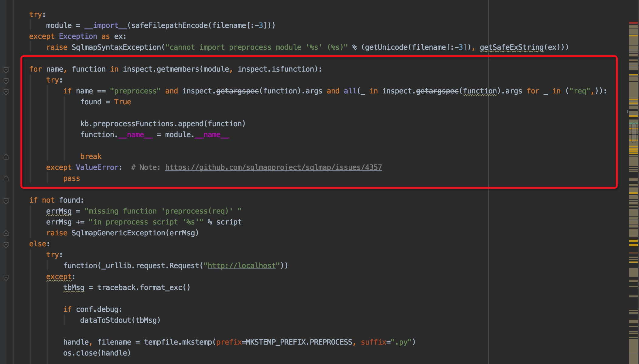Viewport: 639px width, 364px height.
Task: Click the '"preprocess"' string literal
Action: [135, 91]
